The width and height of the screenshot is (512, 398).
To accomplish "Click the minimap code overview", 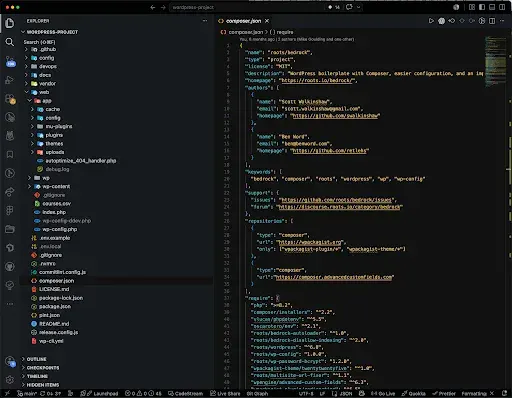I will (495, 62).
